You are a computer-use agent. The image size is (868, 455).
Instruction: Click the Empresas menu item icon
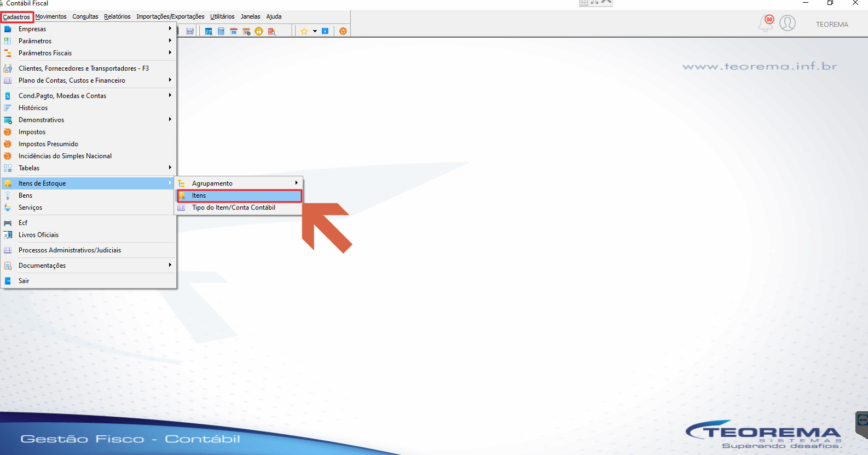tap(8, 29)
